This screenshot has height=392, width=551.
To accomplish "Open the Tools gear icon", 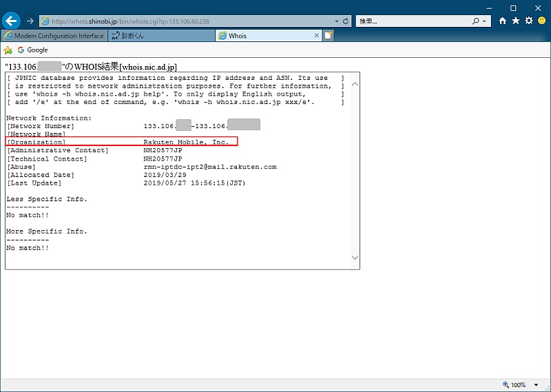I will tap(528, 21).
